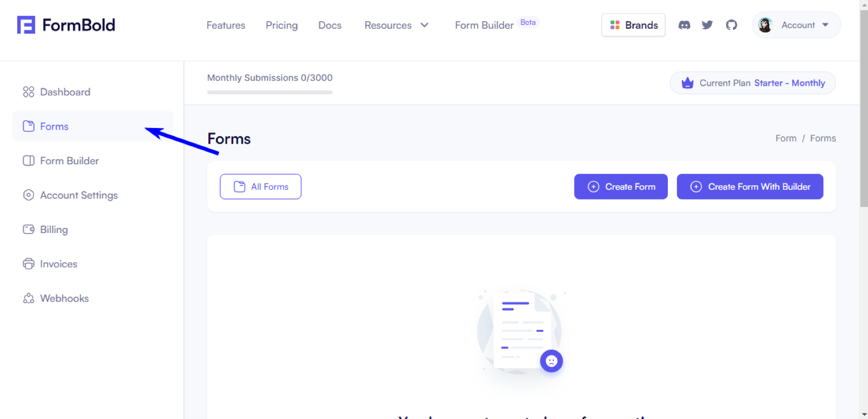The image size is (868, 419).
Task: Click the Form breadcrumb link
Action: 786,138
